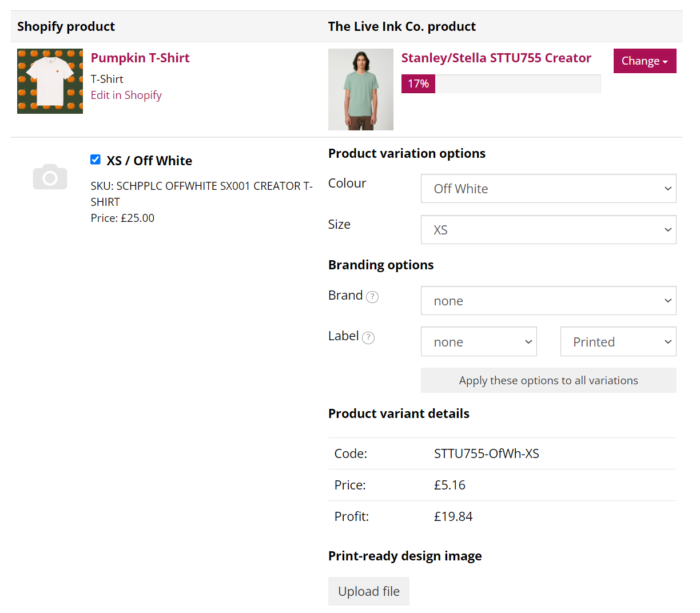Viewport: 700px width, 613px height.
Task: Open the Brand dropdown under Branding options
Action: pyautogui.click(x=548, y=300)
